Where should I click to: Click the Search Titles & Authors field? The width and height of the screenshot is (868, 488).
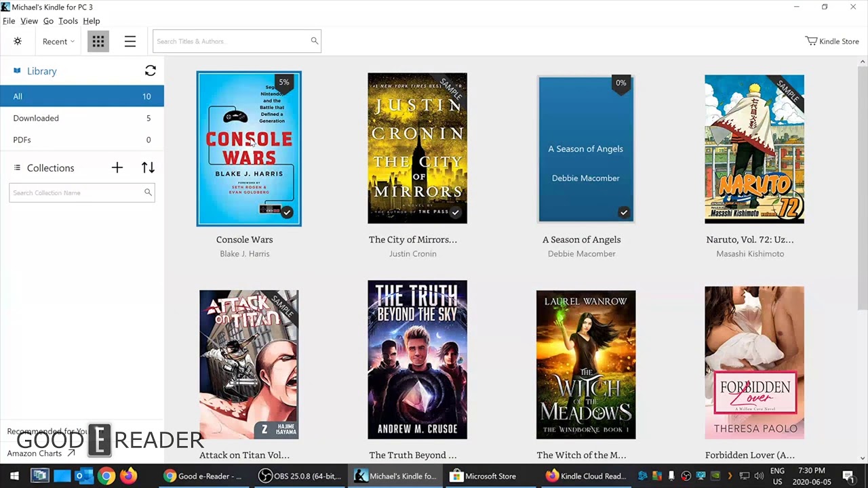point(237,41)
